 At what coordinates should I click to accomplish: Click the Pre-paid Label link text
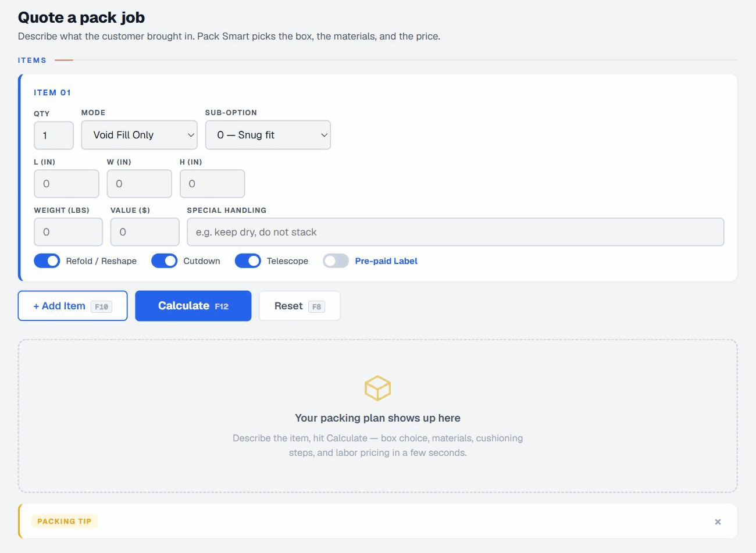click(x=386, y=261)
